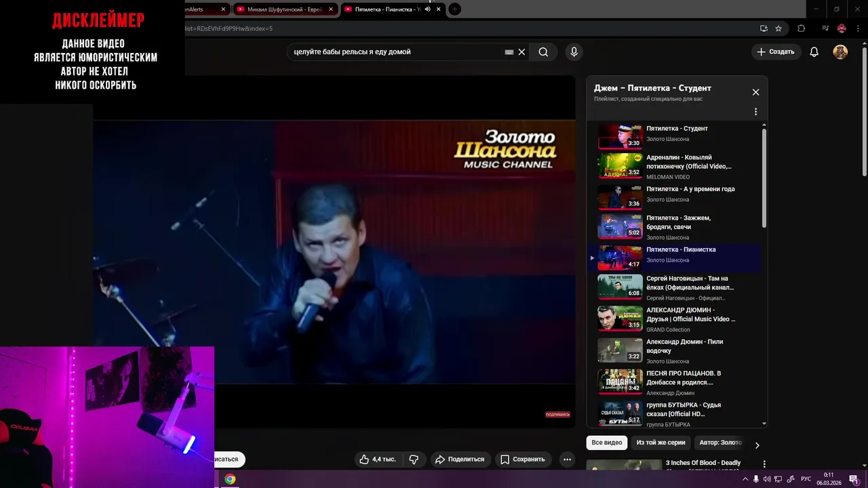
Task: Close the Джем playlist panel
Action: (755, 92)
